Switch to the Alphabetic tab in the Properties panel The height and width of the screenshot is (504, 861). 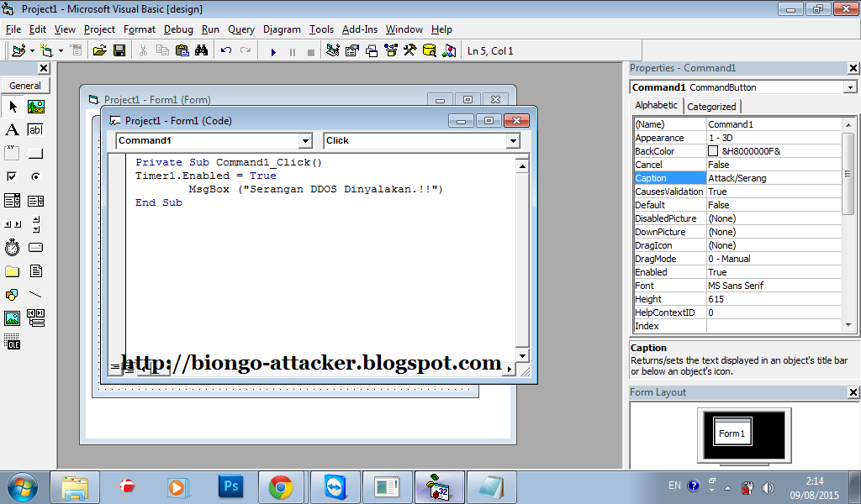[x=656, y=105]
